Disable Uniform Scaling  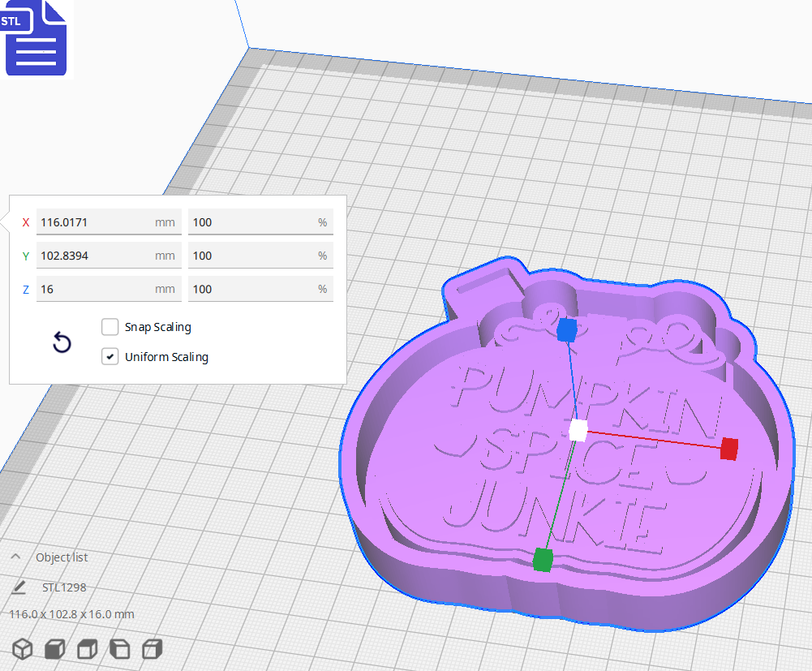[x=110, y=356]
